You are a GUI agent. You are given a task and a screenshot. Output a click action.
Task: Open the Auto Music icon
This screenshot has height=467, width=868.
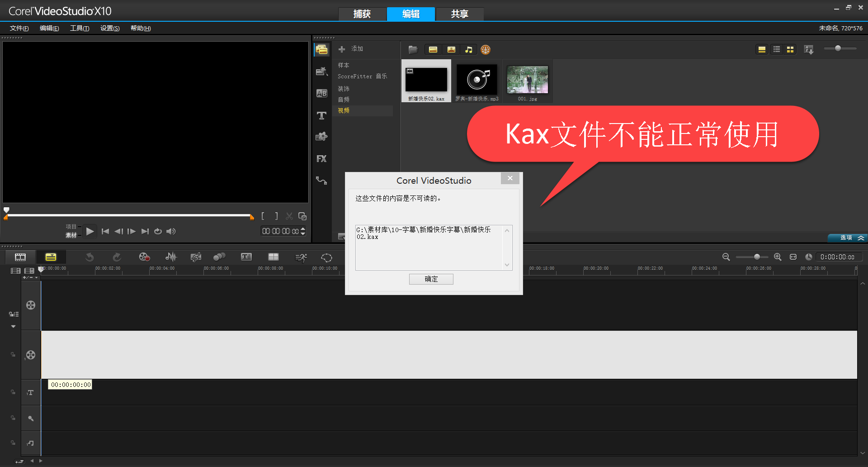(196, 257)
